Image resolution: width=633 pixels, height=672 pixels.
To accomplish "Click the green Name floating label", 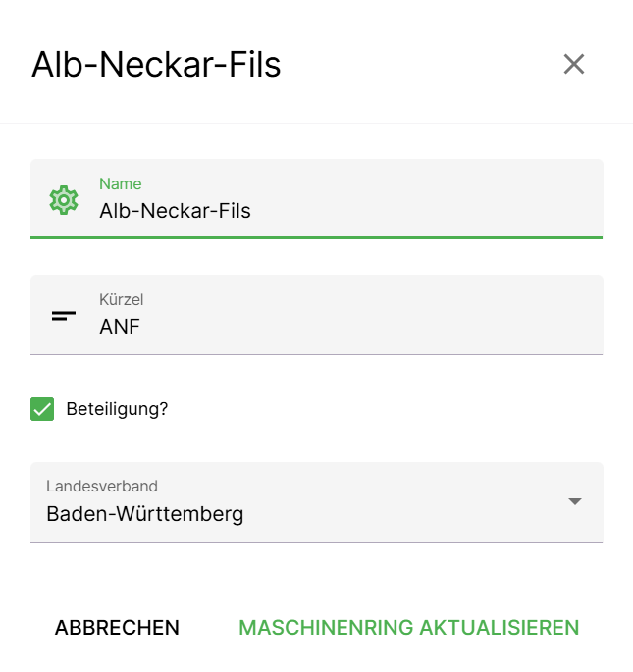I will coord(120,183).
